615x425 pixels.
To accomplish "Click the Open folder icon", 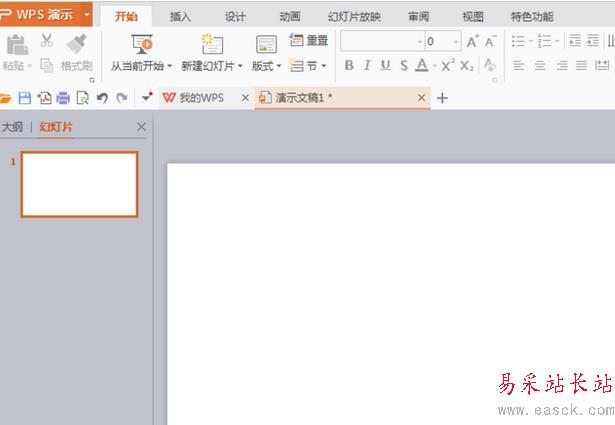I will click(x=5, y=98).
